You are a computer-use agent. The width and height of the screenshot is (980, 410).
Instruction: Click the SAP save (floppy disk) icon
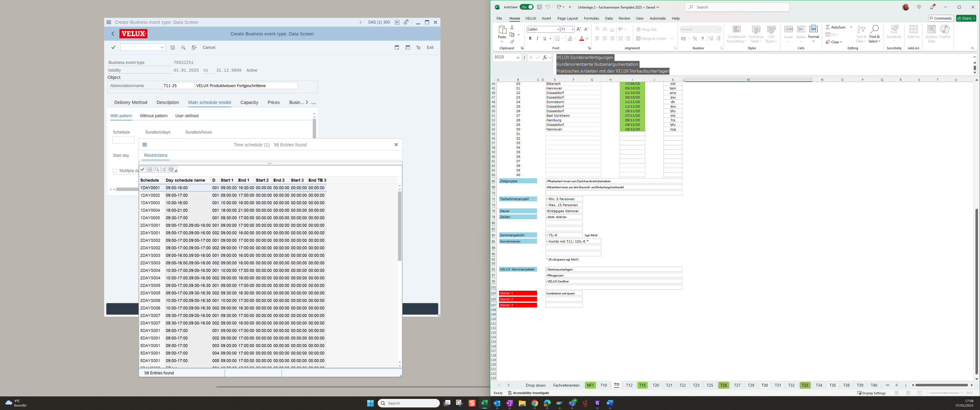pyautogui.click(x=173, y=48)
